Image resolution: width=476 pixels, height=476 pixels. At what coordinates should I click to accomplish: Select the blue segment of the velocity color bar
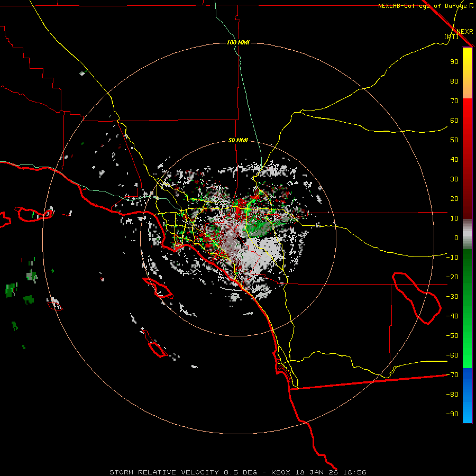pos(467,396)
